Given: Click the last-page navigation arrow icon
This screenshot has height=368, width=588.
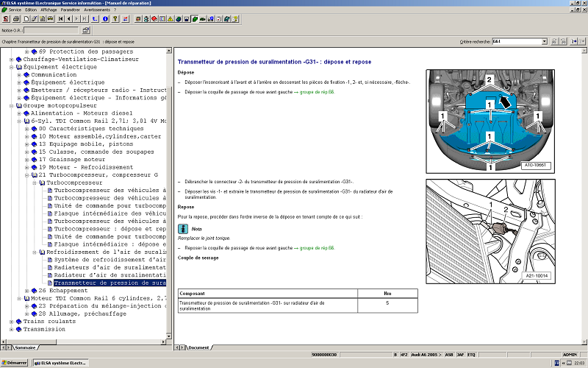Looking at the screenshot, I should tap(85, 19).
